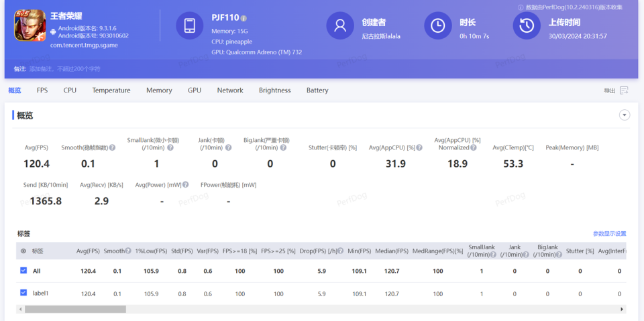Click the 创建者 user avatar icon

tap(340, 25)
